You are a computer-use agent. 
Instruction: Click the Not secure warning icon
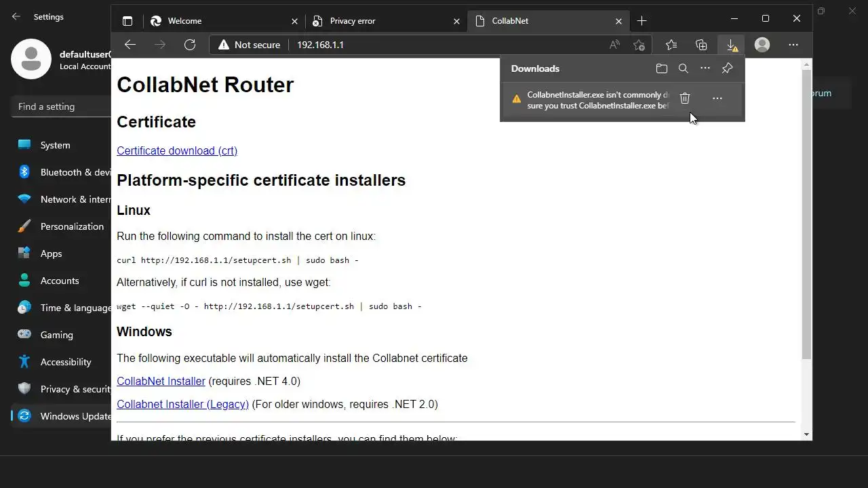point(224,45)
